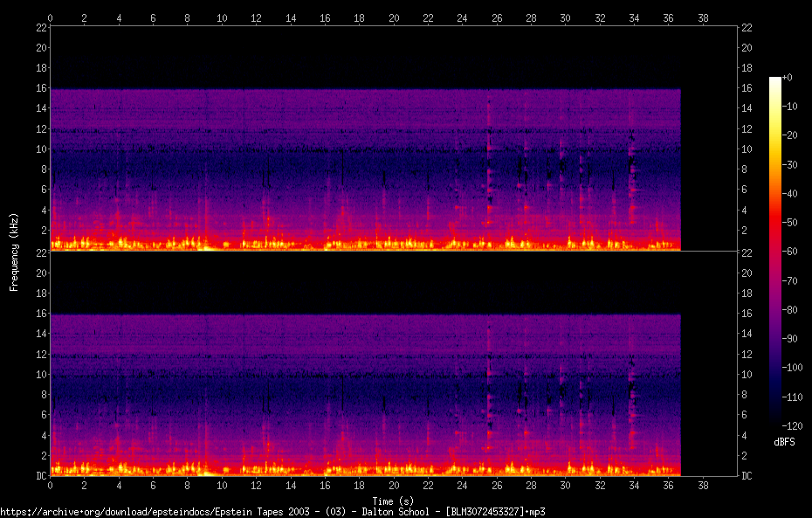Click the DC label at bottom right
Viewport: 812px width, 518px height.
tap(747, 476)
